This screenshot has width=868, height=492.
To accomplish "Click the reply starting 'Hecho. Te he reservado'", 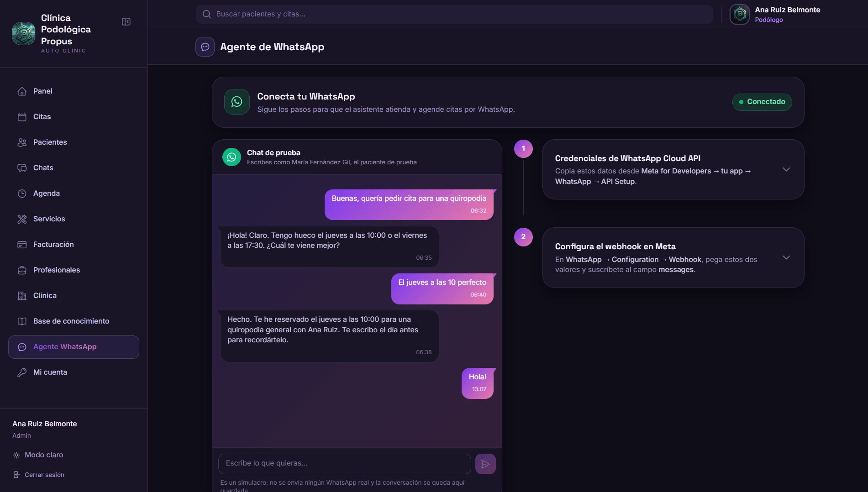I will point(329,336).
